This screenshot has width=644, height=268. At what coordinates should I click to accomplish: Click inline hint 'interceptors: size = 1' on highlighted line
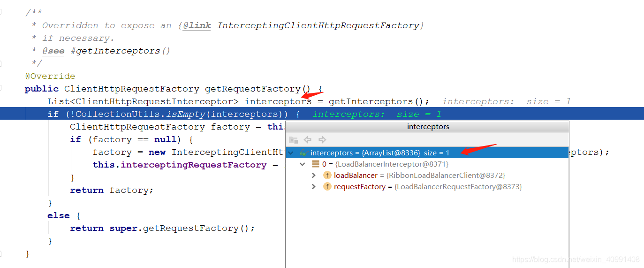click(x=377, y=114)
